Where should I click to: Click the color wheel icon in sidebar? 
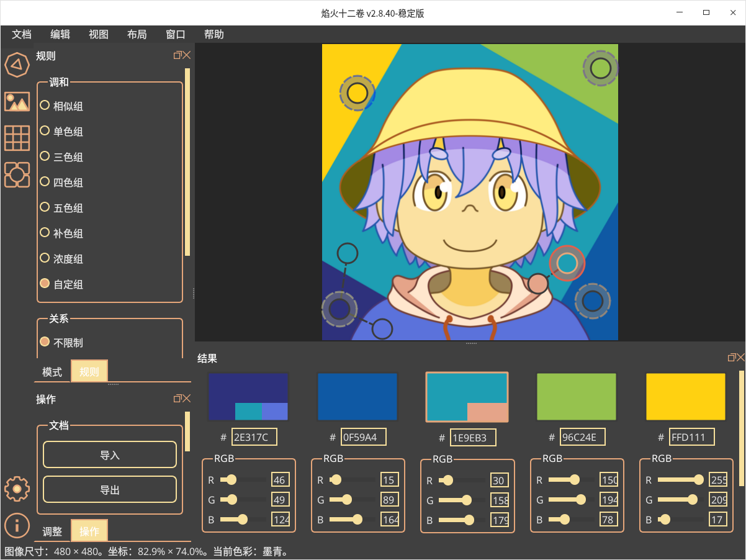tap(17, 64)
